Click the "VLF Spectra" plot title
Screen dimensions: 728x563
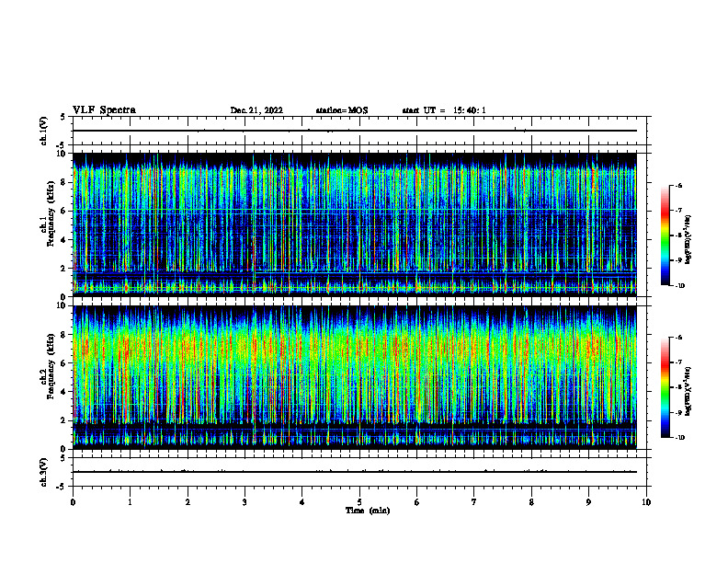104,110
